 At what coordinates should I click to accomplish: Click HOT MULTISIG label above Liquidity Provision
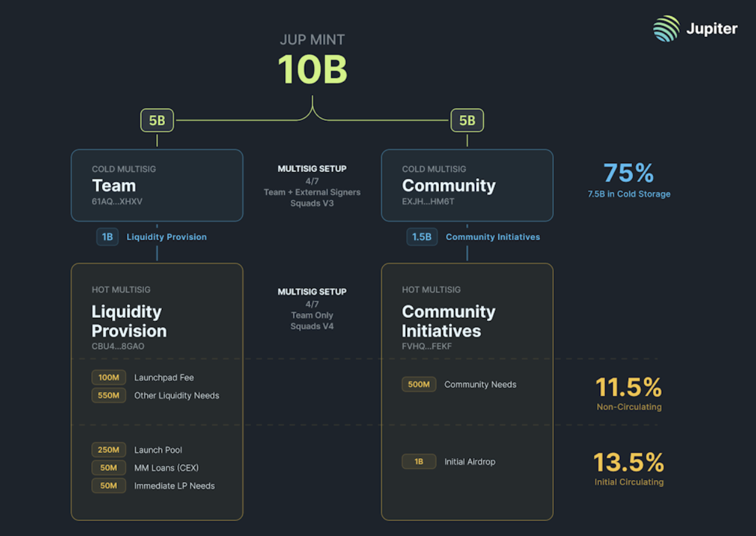tap(121, 290)
